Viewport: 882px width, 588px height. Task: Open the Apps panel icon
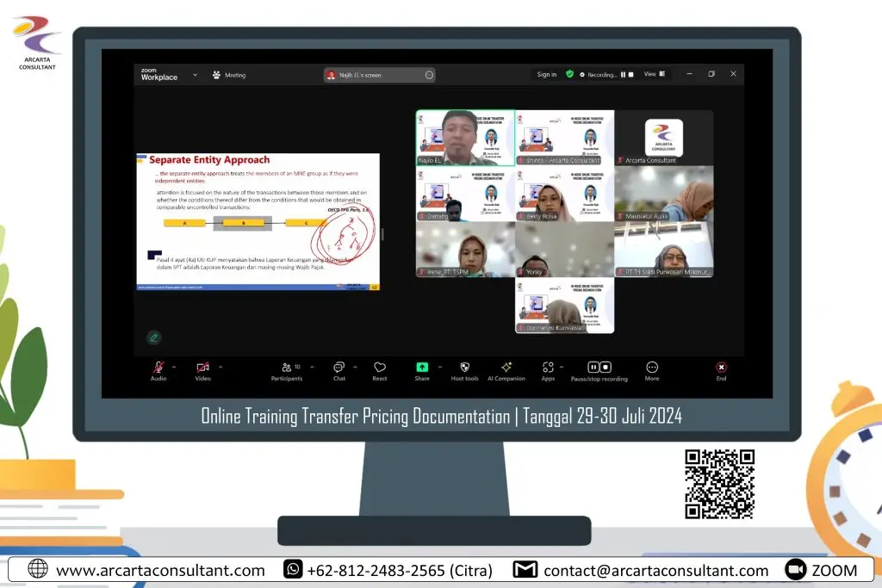[x=548, y=368]
